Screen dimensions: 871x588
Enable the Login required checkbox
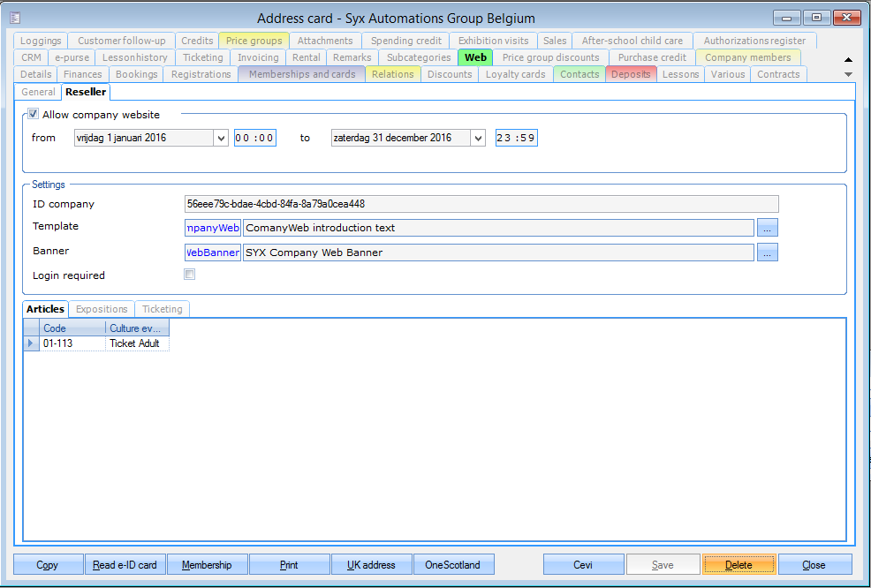point(189,275)
